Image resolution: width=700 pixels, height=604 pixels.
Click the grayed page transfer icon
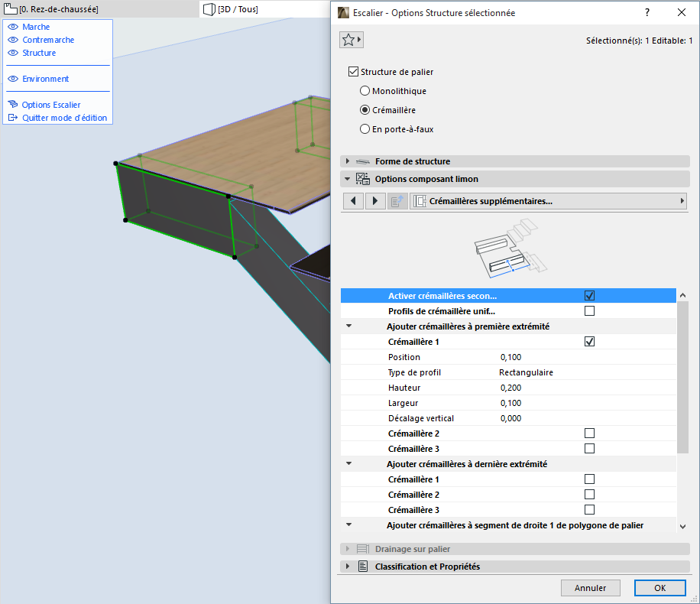[x=397, y=201]
